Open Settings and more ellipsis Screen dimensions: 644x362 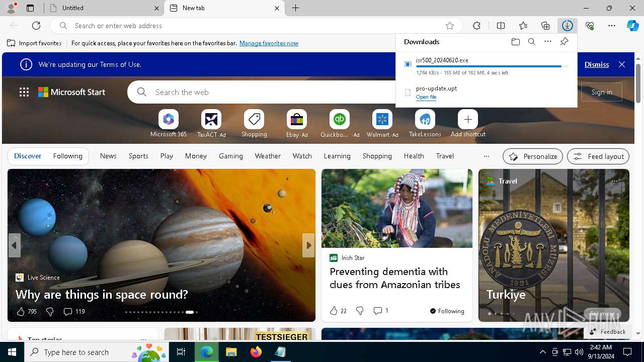pyautogui.click(x=612, y=26)
